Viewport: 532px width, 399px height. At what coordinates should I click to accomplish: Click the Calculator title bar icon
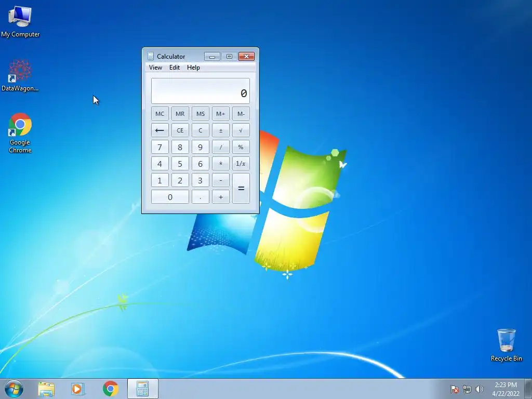(151, 56)
